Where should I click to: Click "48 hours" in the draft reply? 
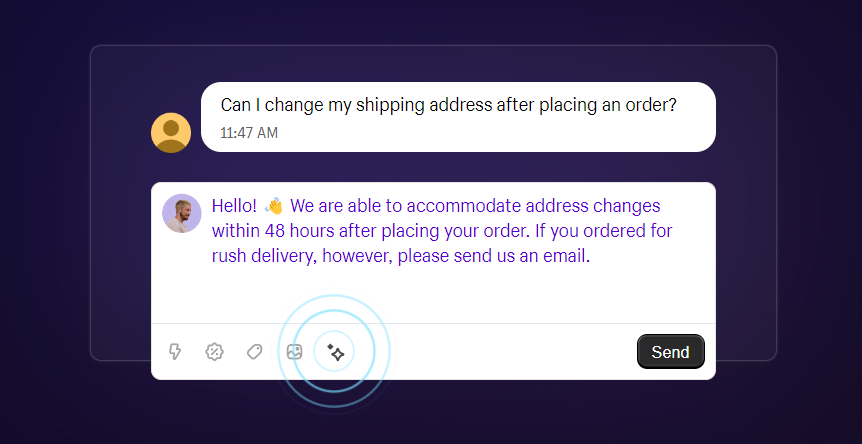(x=300, y=231)
